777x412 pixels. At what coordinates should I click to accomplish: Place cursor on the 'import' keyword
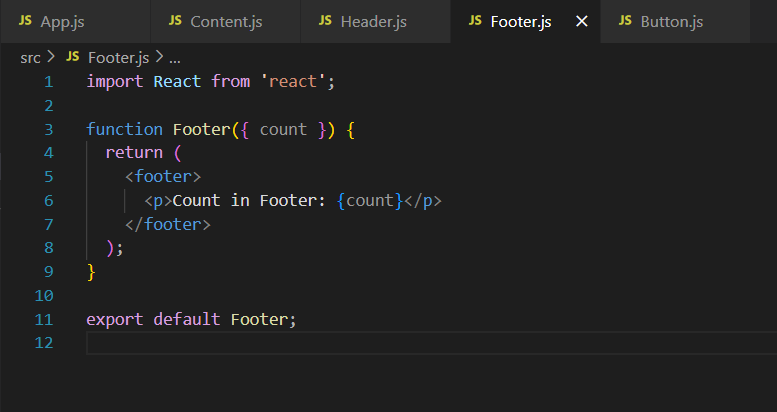coord(115,81)
